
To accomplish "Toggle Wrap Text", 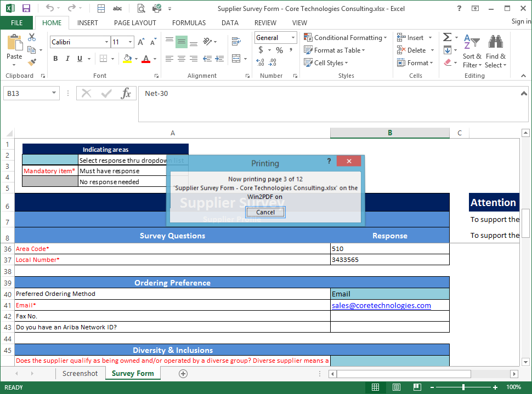I will pos(236,42).
